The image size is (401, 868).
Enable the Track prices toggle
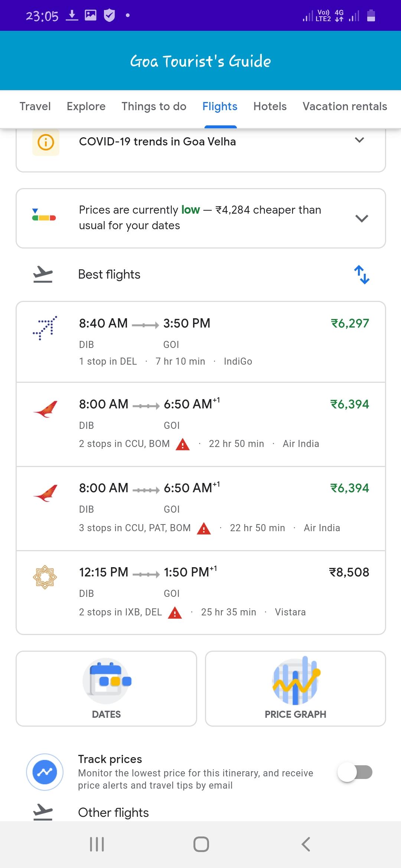point(355,772)
